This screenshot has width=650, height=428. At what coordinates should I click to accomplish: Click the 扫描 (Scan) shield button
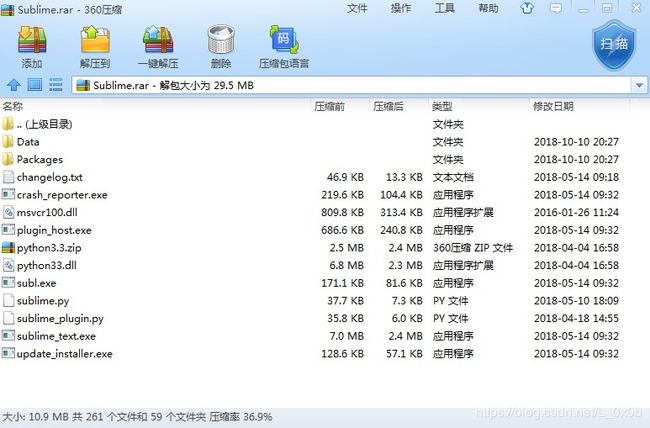point(614,45)
